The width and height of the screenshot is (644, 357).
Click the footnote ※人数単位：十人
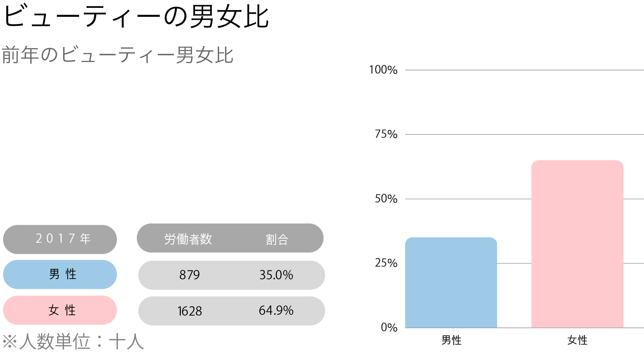[x=73, y=341]
